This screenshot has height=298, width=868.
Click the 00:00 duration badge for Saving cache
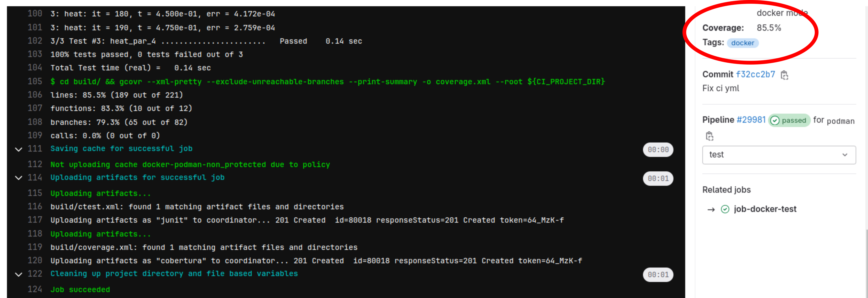click(x=658, y=150)
